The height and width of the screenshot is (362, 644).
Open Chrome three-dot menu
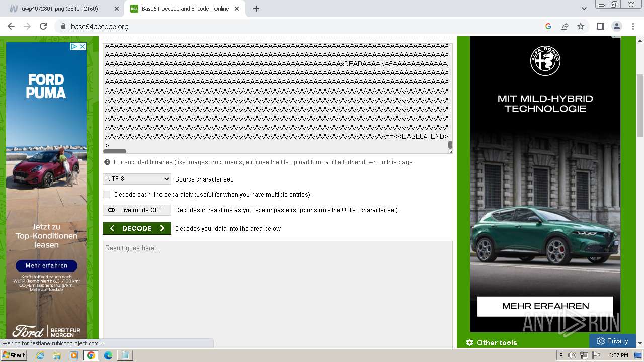tap(632, 26)
